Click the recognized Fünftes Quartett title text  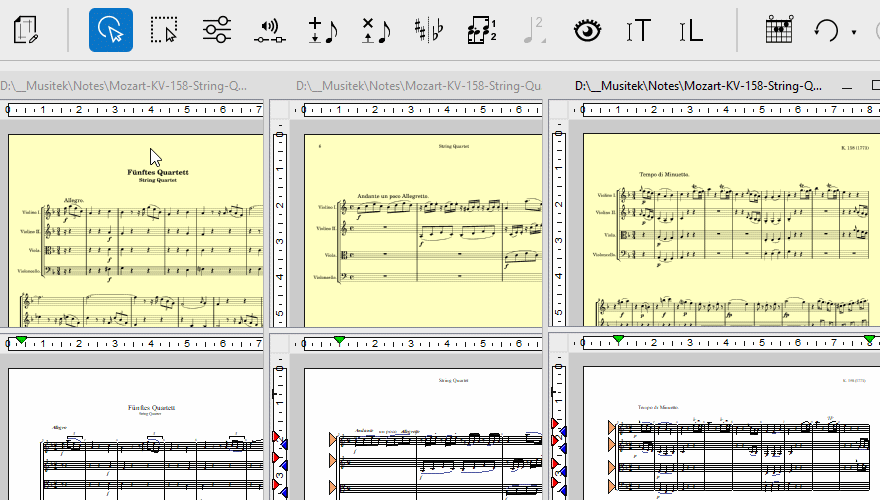coord(151,408)
